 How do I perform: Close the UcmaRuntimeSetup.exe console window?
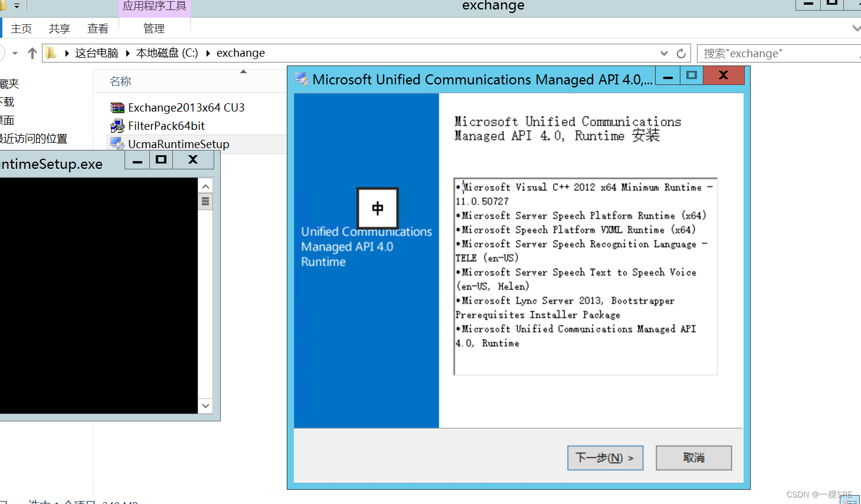point(193,161)
